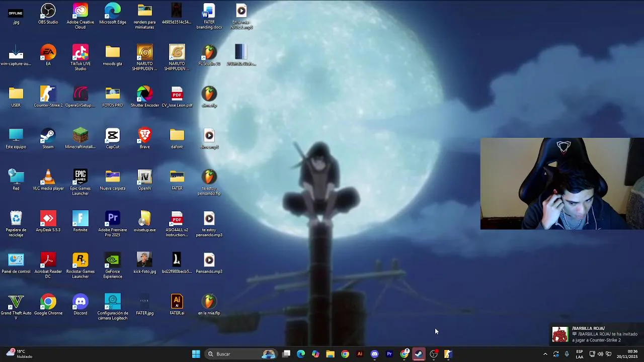Viewport: 644px width, 362px height.
Task: Select the Discord desktop shortcut
Action: pyautogui.click(x=80, y=305)
